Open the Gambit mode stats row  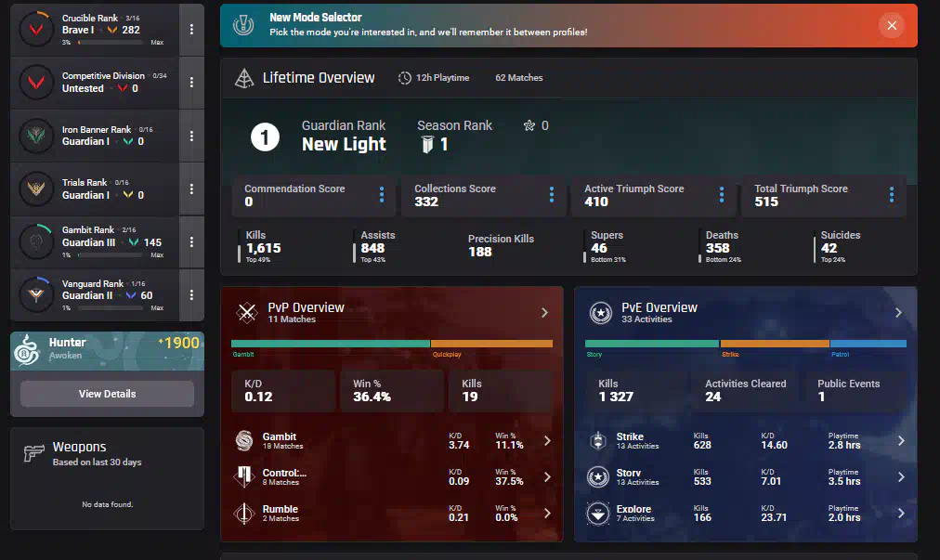[x=391, y=441]
